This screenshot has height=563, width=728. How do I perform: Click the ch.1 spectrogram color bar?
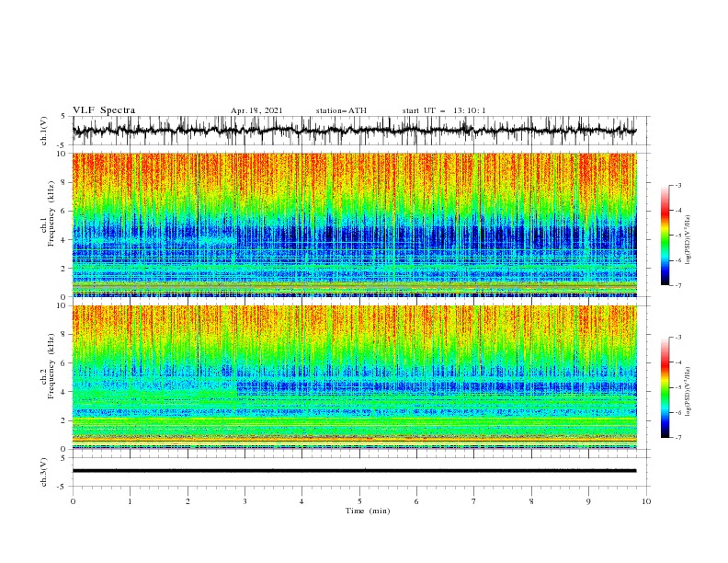click(x=665, y=236)
